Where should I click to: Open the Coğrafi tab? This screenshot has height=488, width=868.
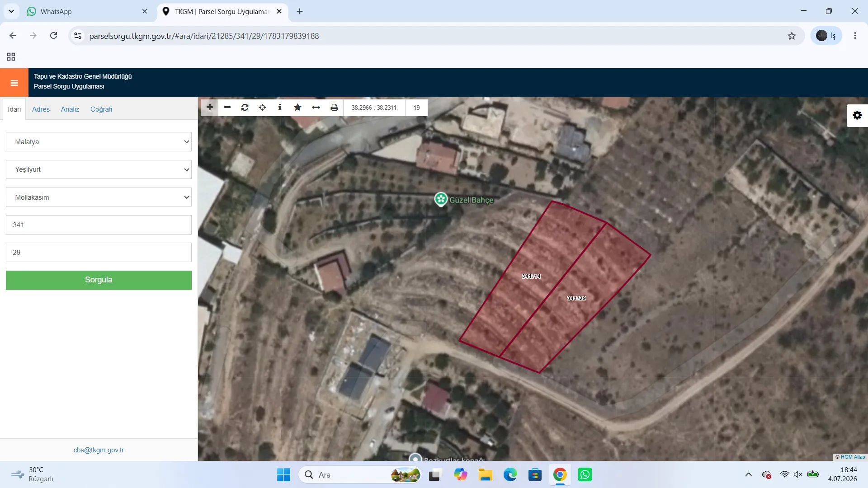tap(101, 109)
